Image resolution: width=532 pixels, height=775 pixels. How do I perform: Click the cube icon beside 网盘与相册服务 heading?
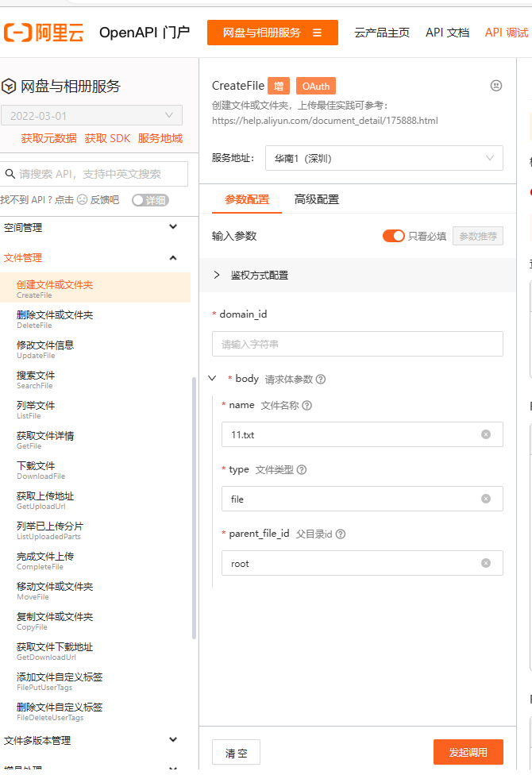click(x=9, y=87)
